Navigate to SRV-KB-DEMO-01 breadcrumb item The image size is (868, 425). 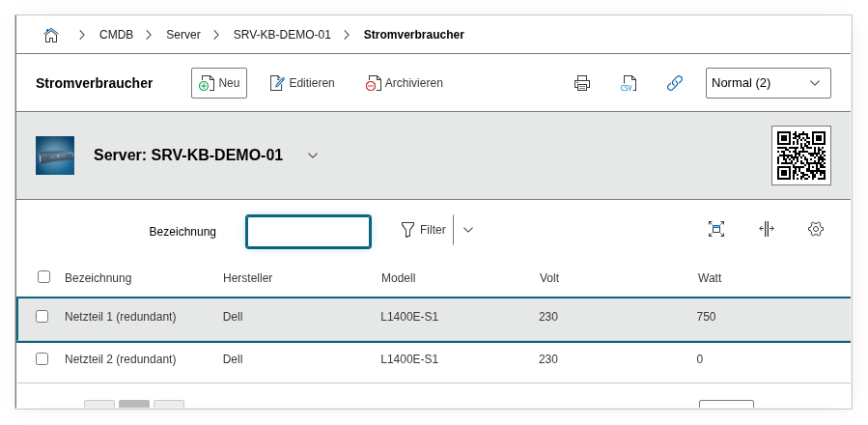(282, 35)
